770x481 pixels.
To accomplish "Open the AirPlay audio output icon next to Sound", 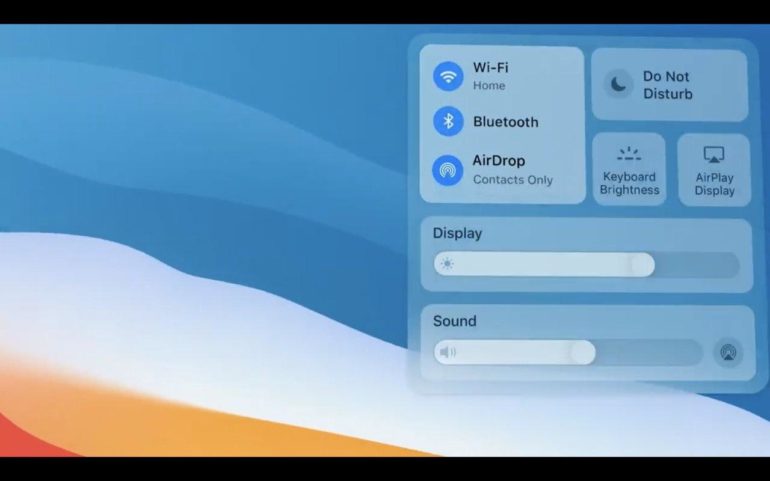I will coord(728,352).
